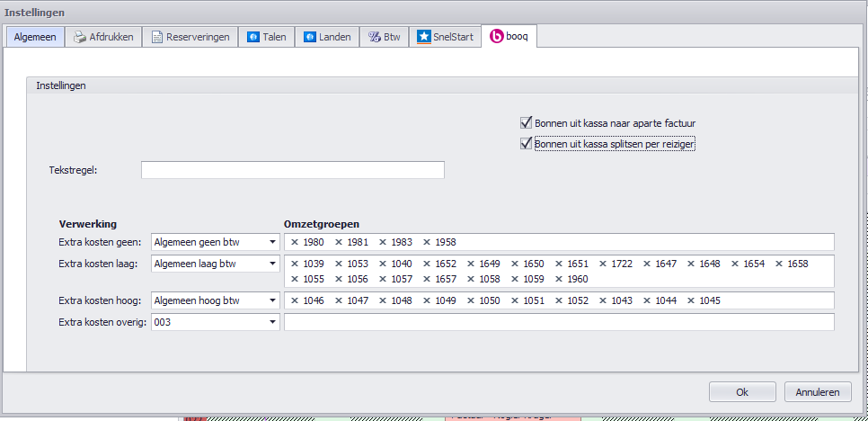Remove omzetgroep 1981 tag
Image resolution: width=868 pixels, height=421 pixels.
(339, 242)
